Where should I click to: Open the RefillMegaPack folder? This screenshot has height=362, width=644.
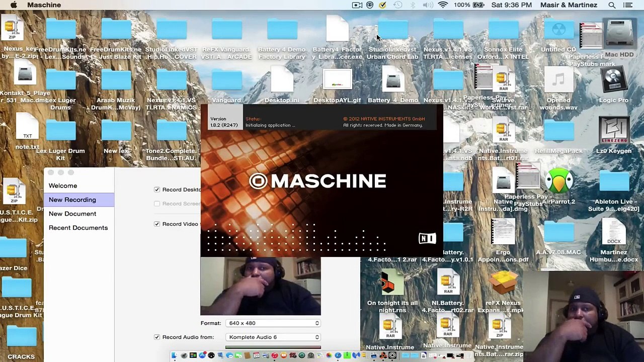tap(558, 132)
